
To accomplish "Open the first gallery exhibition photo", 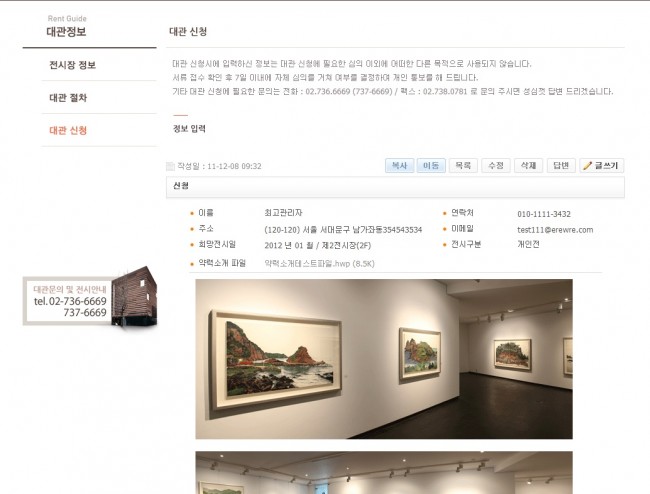I will [384, 359].
